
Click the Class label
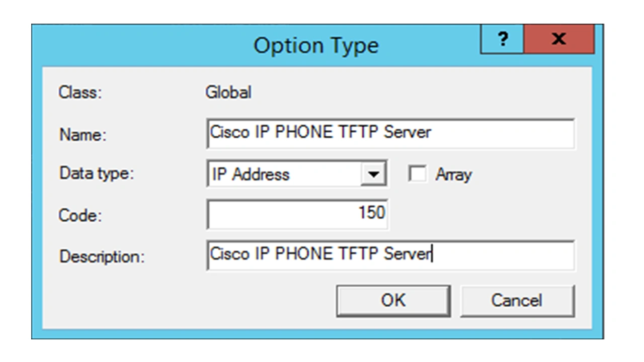point(80,93)
